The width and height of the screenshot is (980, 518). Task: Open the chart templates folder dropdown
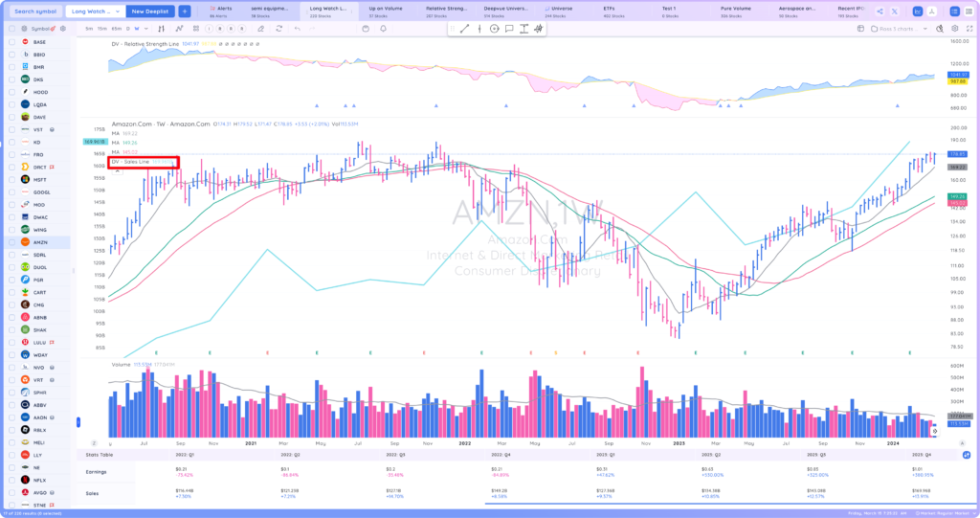tap(900, 29)
